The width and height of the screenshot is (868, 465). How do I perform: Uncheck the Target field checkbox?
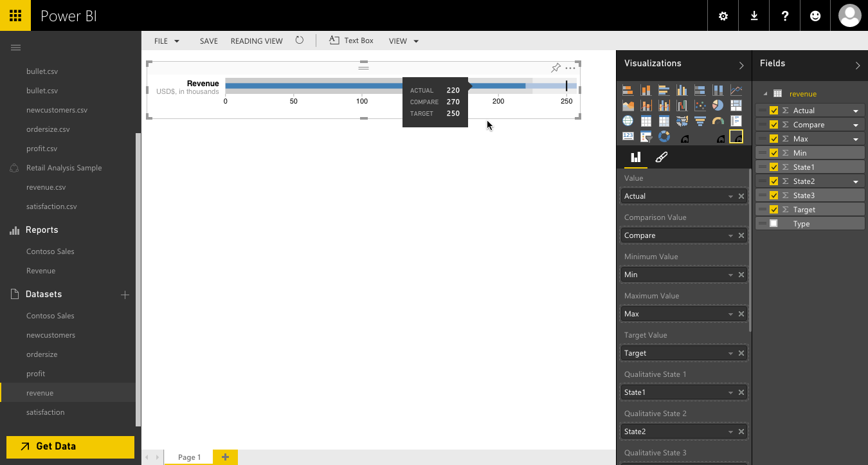[773, 209]
